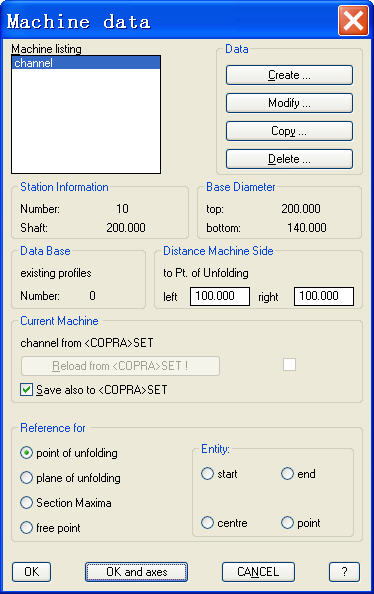The width and height of the screenshot is (374, 594).
Task: Click the Delete... button
Action: point(289,159)
